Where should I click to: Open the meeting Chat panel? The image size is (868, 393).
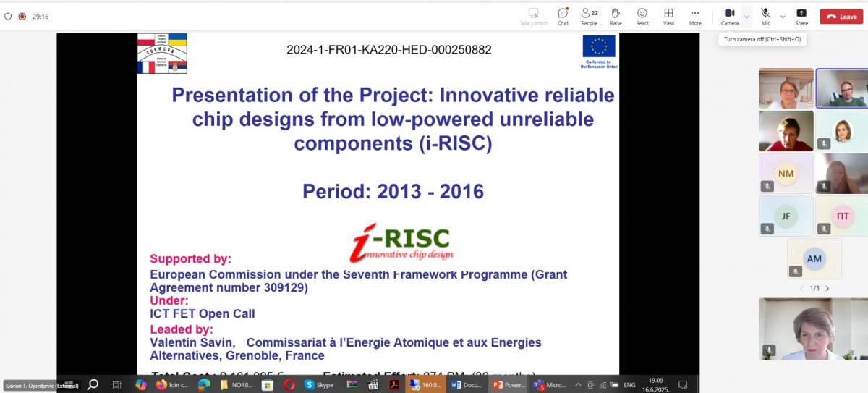click(x=563, y=16)
